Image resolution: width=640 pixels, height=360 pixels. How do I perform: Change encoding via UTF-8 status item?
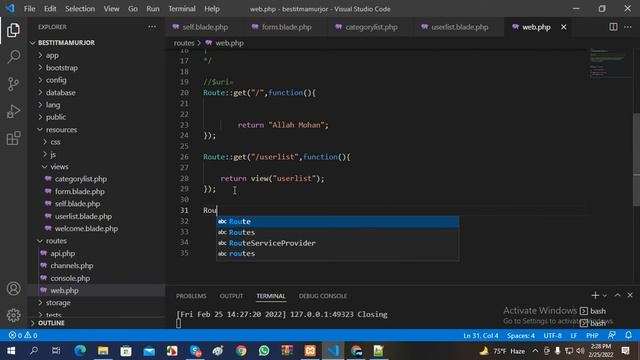552,336
